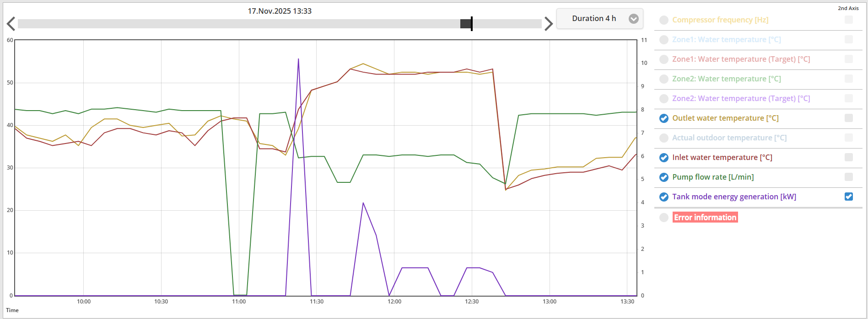Image resolution: width=868 pixels, height=319 pixels.
Task: Click the purple peak near 11:20 on chart
Action: (298, 59)
